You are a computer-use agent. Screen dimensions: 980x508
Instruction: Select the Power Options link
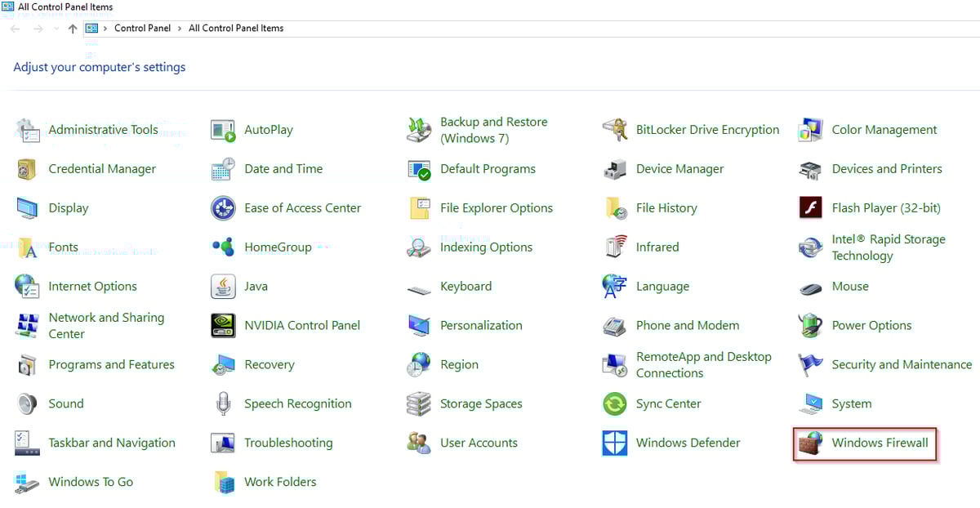click(871, 326)
